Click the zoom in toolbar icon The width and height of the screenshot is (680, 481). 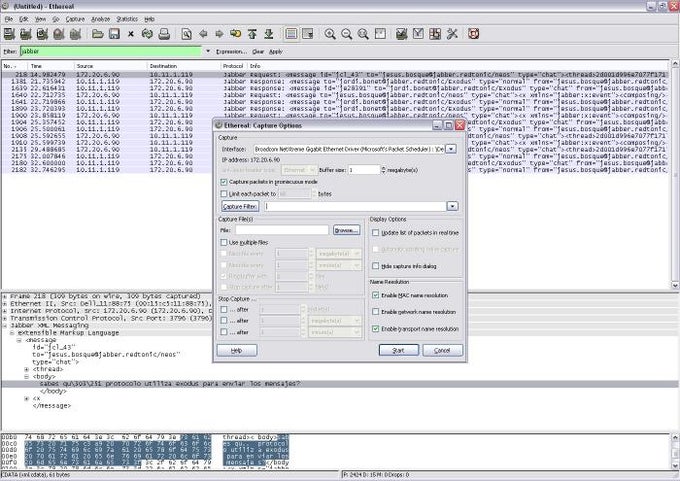tap(330, 34)
